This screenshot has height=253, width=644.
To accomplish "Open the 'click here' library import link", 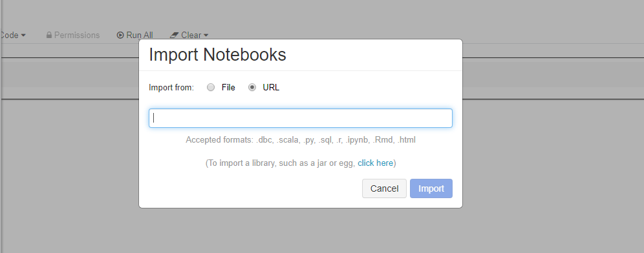I will coord(376,163).
